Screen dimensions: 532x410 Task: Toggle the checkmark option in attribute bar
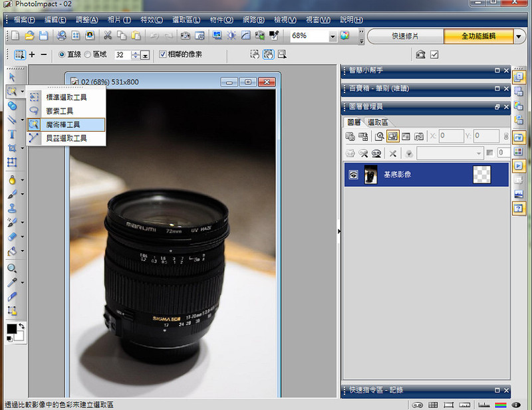point(434,54)
